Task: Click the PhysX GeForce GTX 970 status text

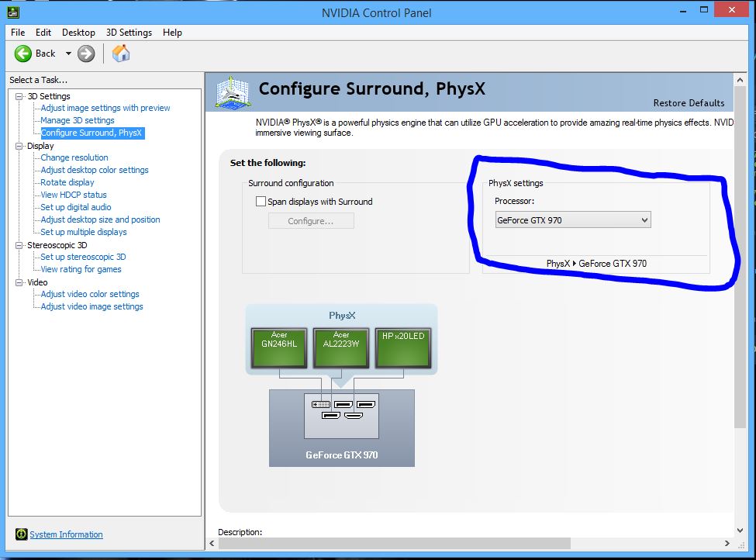Action: click(596, 264)
